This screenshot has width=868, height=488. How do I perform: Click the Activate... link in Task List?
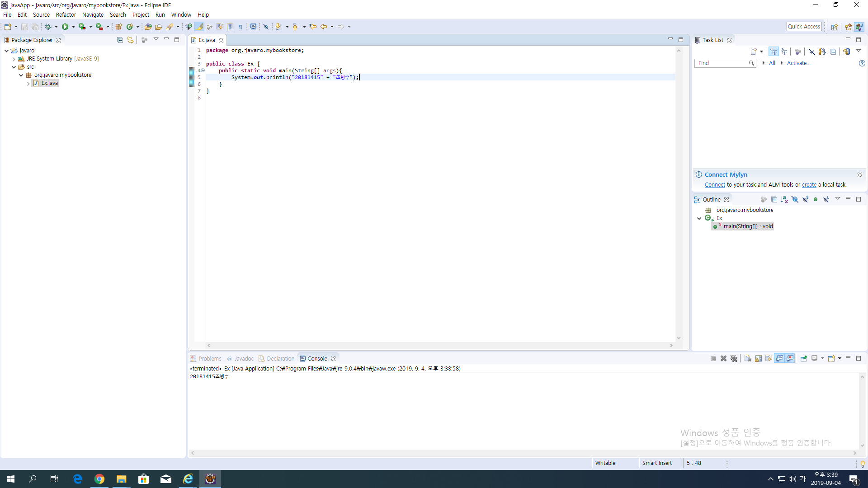(x=798, y=63)
